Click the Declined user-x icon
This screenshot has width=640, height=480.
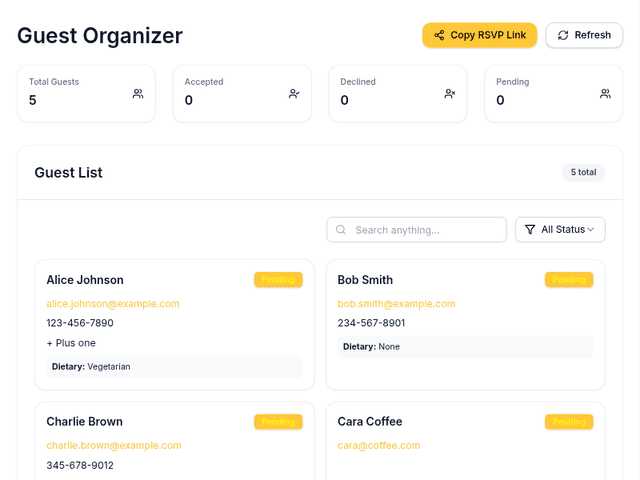[450, 94]
